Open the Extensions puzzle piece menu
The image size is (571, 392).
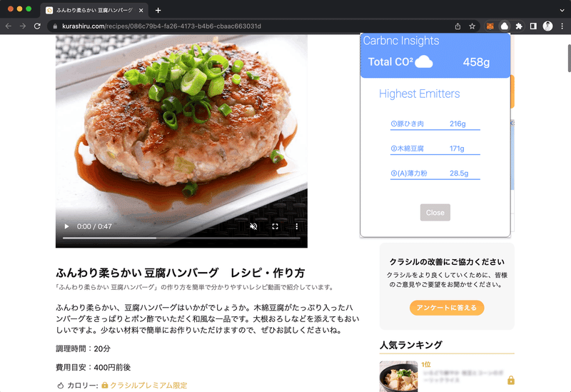tap(519, 26)
